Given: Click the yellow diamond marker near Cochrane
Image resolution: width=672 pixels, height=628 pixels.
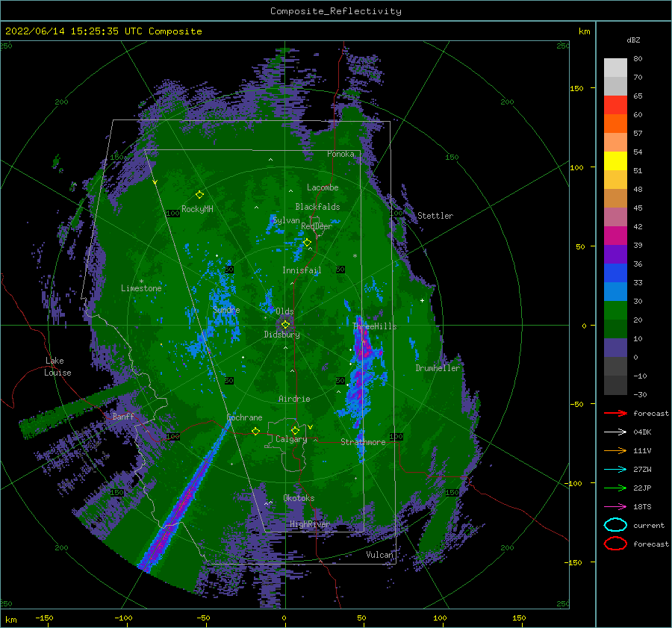Looking at the screenshot, I should (x=255, y=431).
